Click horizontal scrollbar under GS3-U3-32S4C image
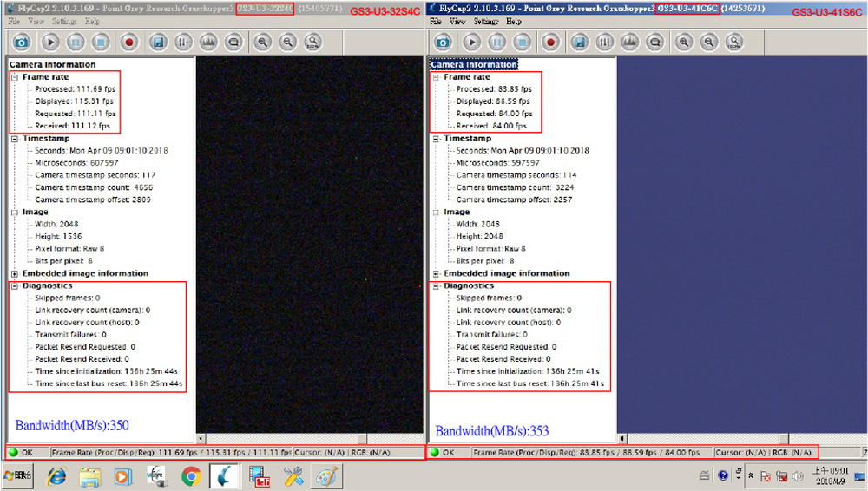868x491 pixels. click(308, 440)
